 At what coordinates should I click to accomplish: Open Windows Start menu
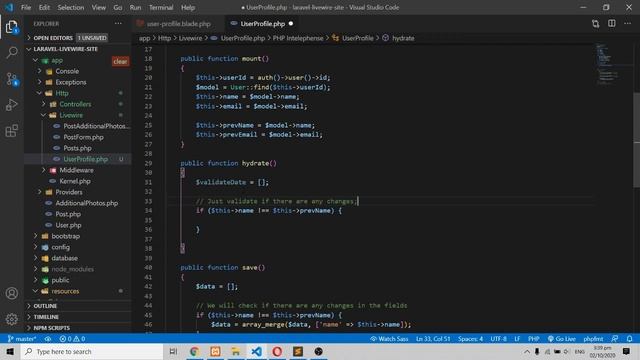click(10, 351)
